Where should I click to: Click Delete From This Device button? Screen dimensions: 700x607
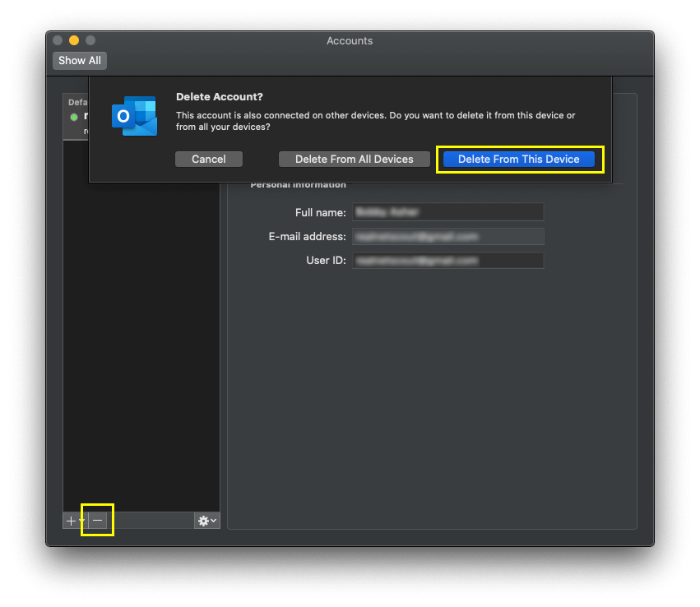[x=518, y=160]
